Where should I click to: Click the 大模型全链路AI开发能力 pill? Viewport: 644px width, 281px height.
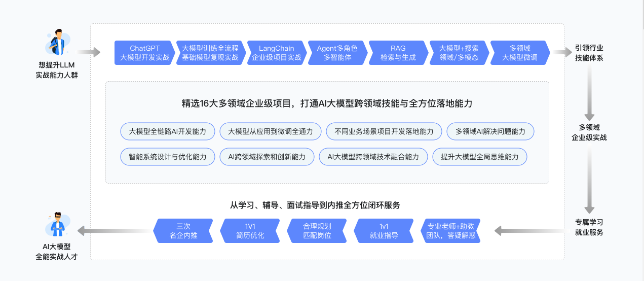(168, 131)
